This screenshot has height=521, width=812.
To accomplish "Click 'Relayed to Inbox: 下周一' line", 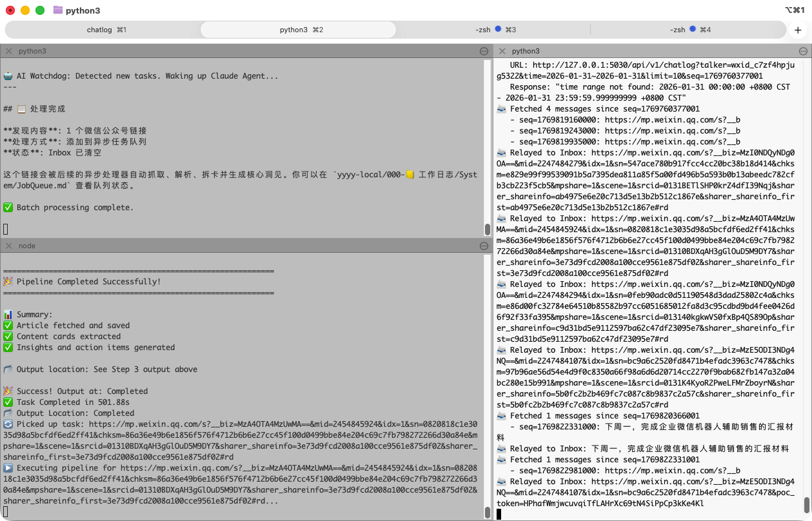I will pos(644,449).
